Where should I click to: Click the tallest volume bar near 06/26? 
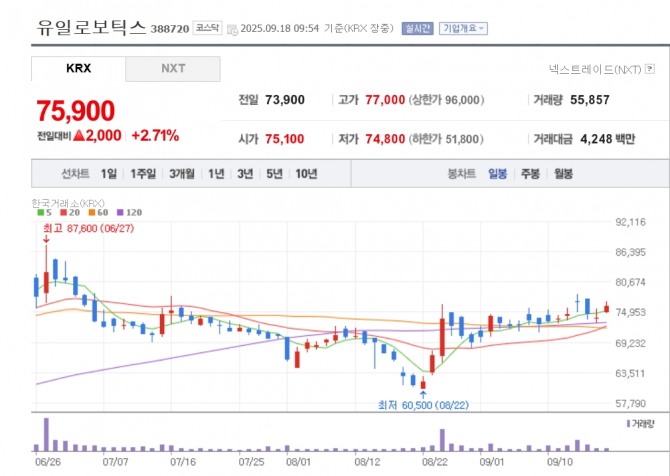tap(46, 435)
